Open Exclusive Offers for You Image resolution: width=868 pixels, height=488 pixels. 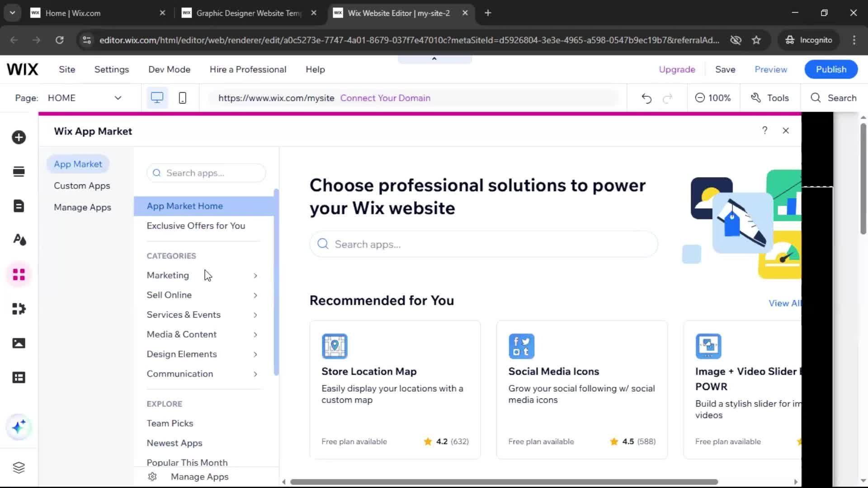[x=196, y=226]
